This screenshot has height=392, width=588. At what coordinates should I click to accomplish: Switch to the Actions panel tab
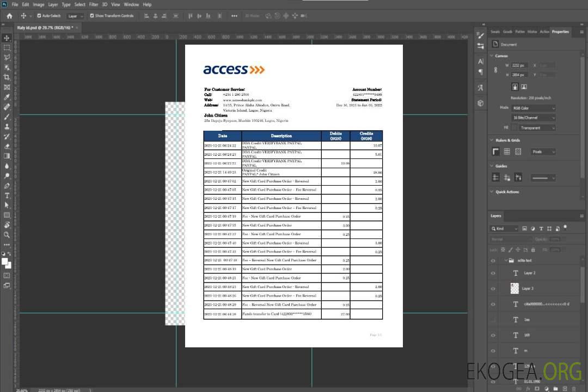click(544, 32)
